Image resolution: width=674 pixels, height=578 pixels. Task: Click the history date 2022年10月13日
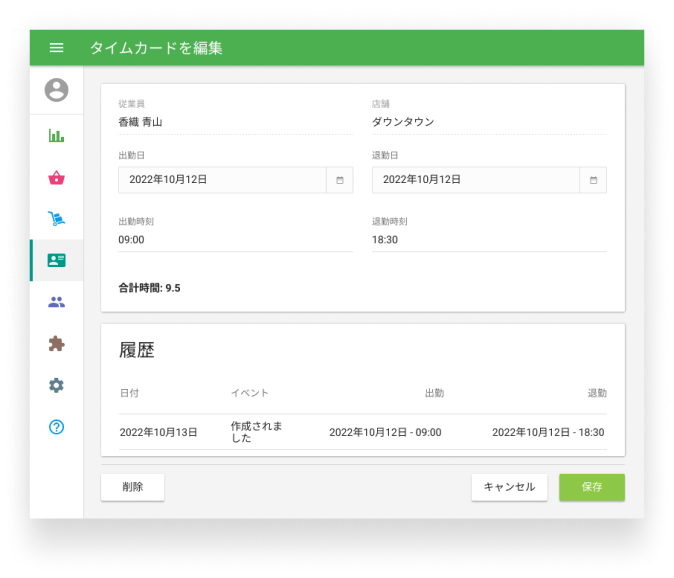[x=158, y=432]
